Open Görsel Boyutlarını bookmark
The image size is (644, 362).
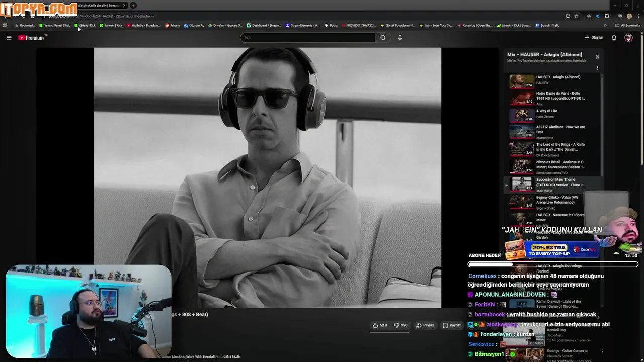(x=397, y=25)
